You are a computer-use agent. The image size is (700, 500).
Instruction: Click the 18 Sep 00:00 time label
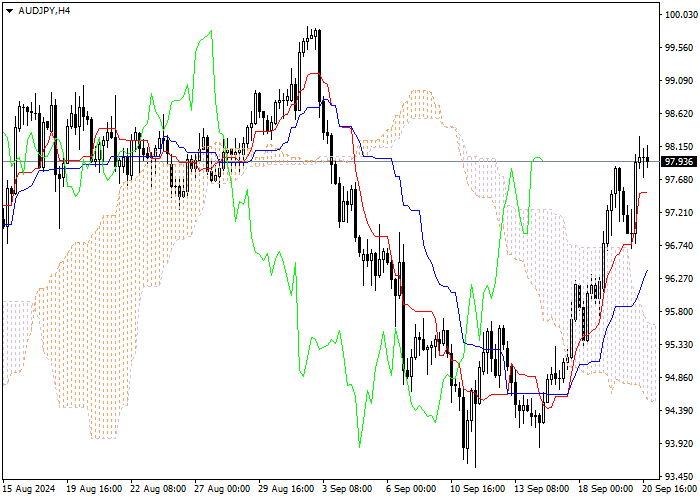pos(607,489)
